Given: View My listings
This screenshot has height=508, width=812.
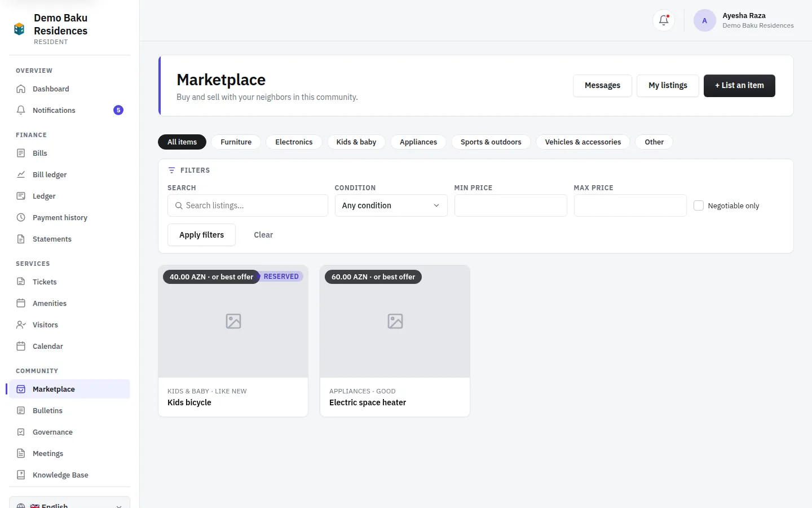Looking at the screenshot, I should click(x=668, y=86).
